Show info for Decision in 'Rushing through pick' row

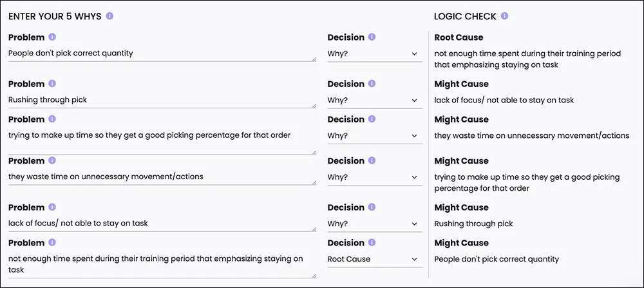pyautogui.click(x=372, y=83)
